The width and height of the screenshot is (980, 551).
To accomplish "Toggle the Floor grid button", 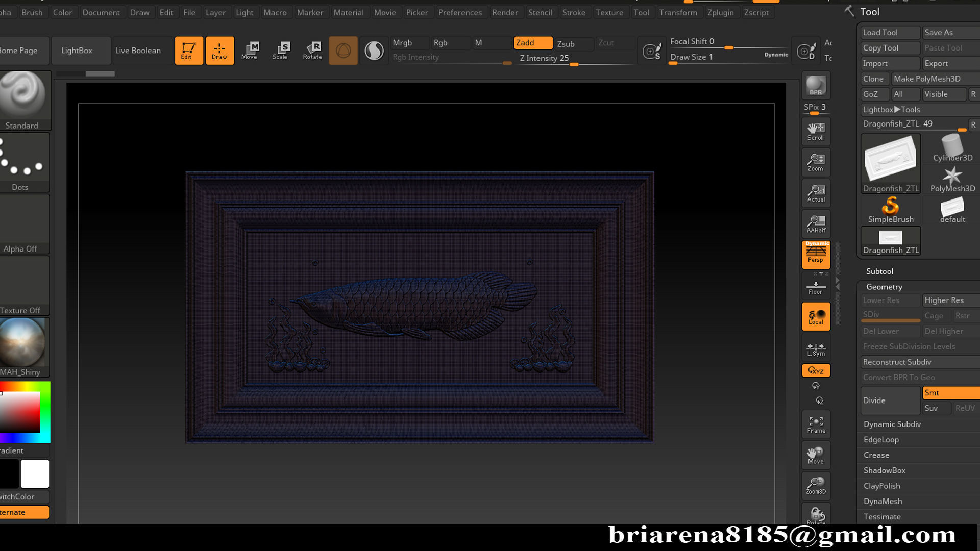I will (x=816, y=287).
